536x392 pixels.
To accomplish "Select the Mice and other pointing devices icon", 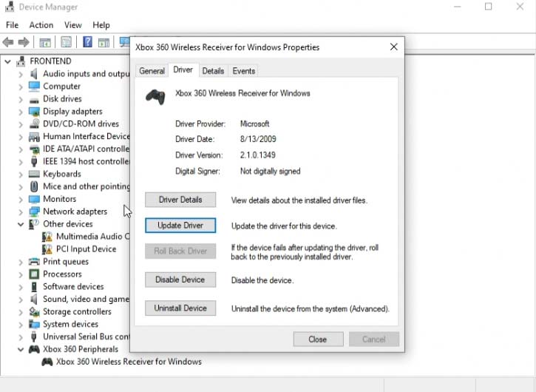I will pos(34,186).
